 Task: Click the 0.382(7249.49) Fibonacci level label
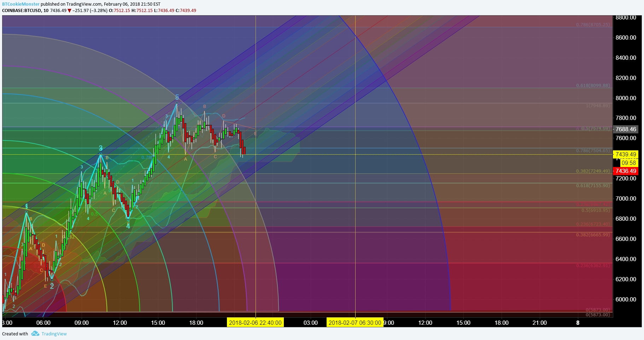click(x=593, y=171)
